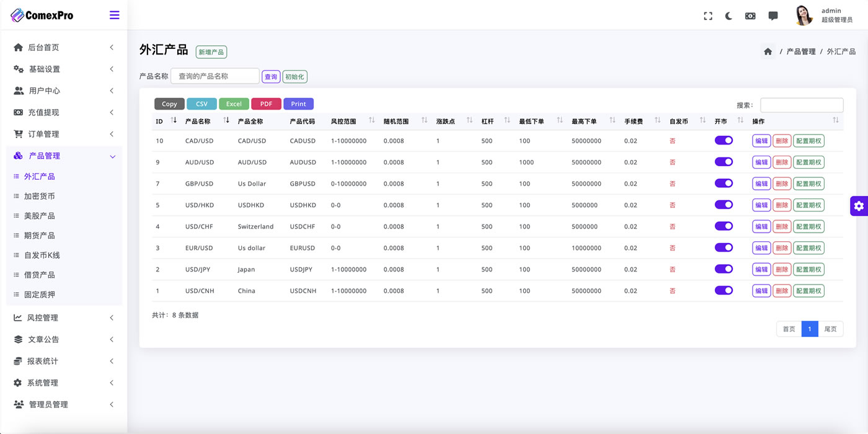868x434 pixels.
Task: Open the floating settings gear button
Action: pos(859,206)
